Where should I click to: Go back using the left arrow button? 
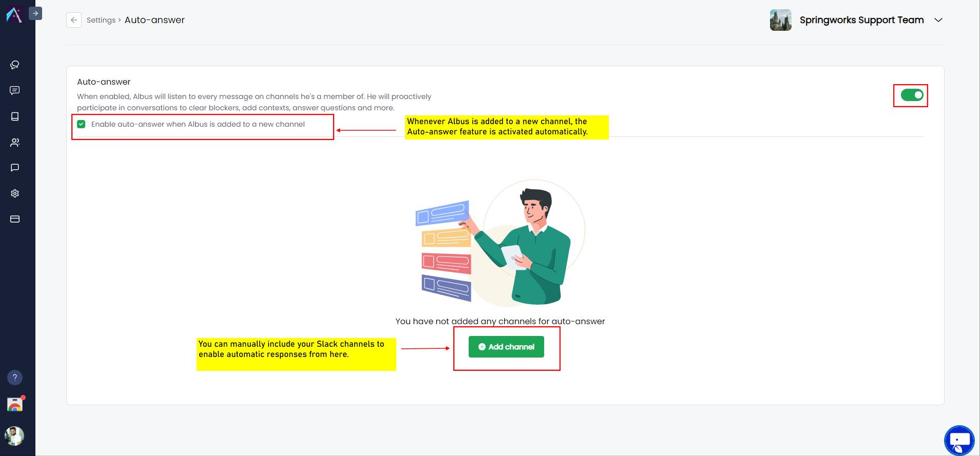coord(74,20)
